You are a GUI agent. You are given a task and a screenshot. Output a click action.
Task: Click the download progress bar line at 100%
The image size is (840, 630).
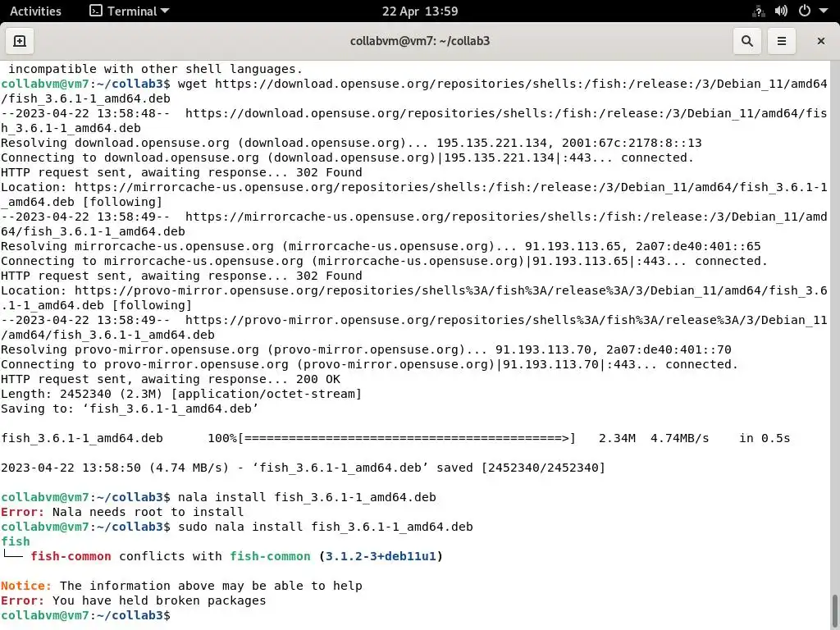coord(395,438)
